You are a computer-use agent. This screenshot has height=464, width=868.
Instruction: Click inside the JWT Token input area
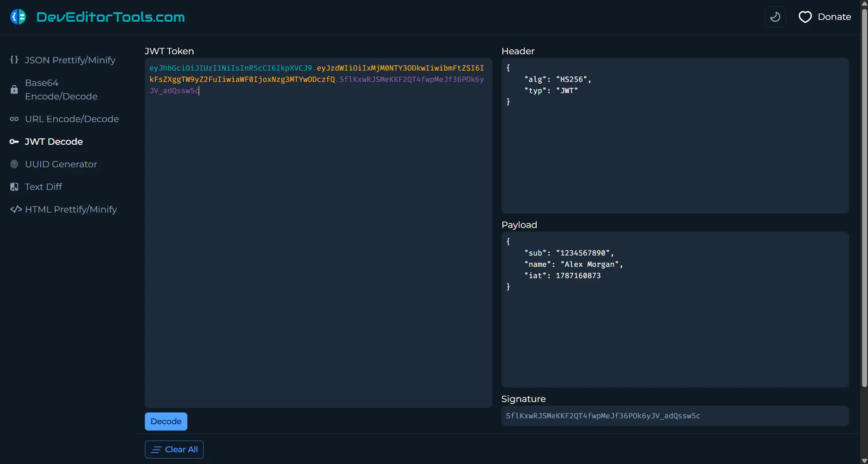[318, 233]
